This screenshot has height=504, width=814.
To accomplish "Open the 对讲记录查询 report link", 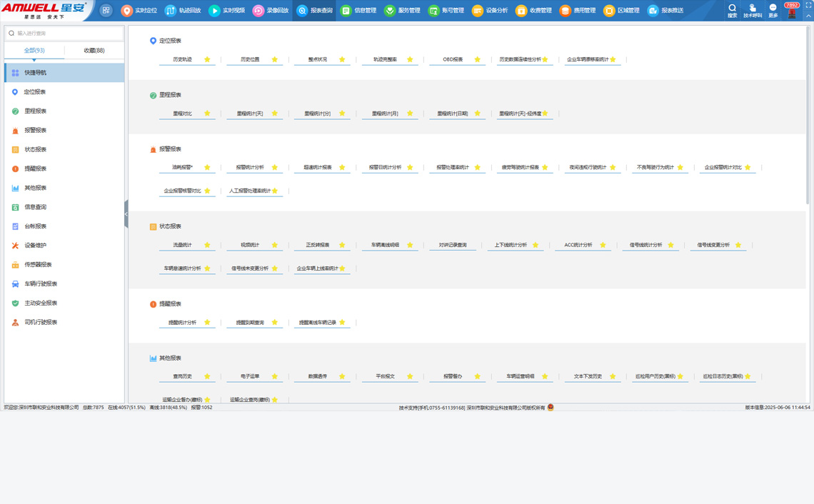I will tap(452, 245).
